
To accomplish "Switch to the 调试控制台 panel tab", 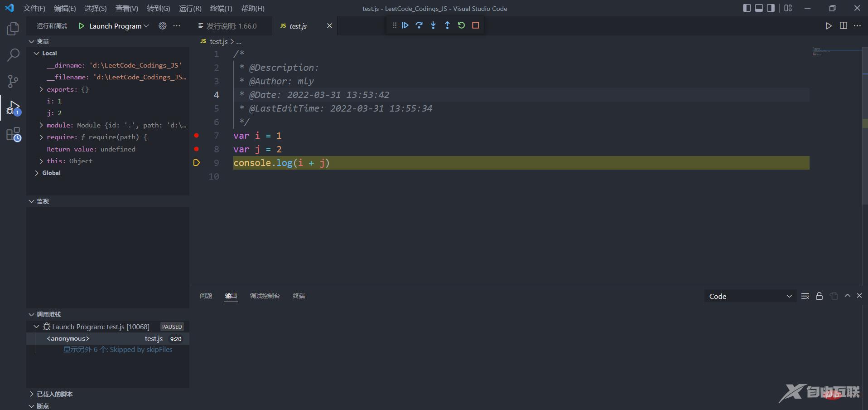I will tap(265, 296).
